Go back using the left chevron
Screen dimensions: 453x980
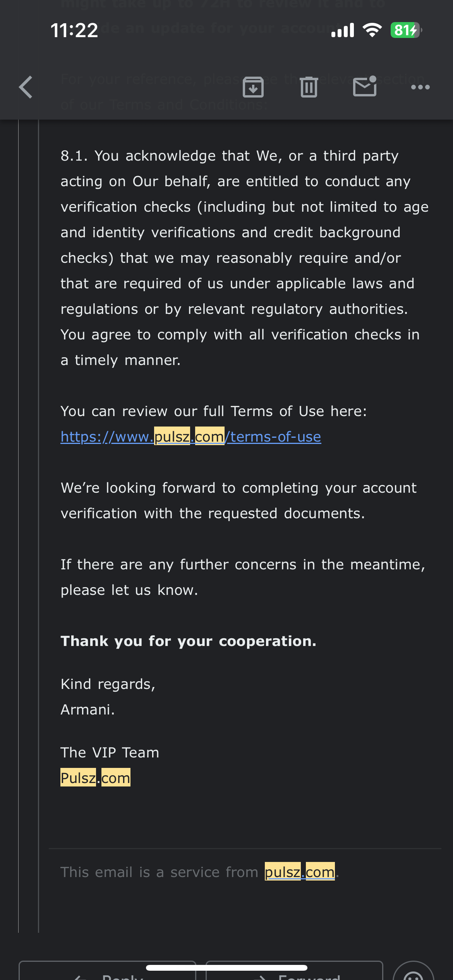[26, 87]
